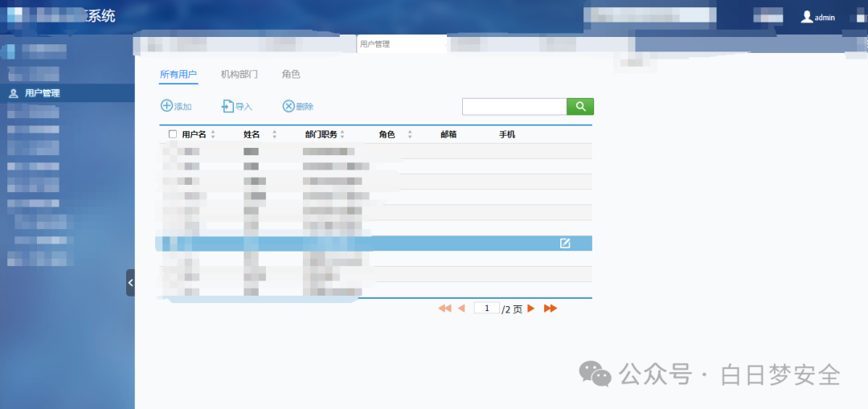Switch to the 所有用户 tab
Viewport: 868px width, 409px height.
point(178,74)
